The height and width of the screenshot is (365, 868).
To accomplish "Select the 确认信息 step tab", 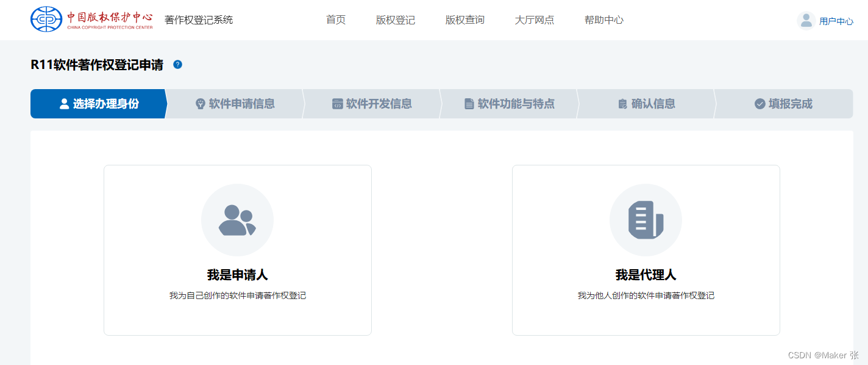I will (646, 104).
